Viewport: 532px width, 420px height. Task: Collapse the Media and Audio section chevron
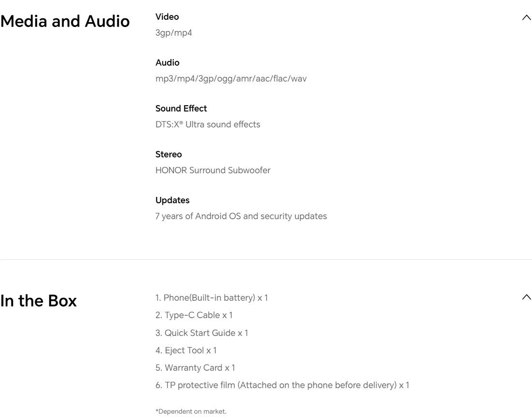click(526, 18)
